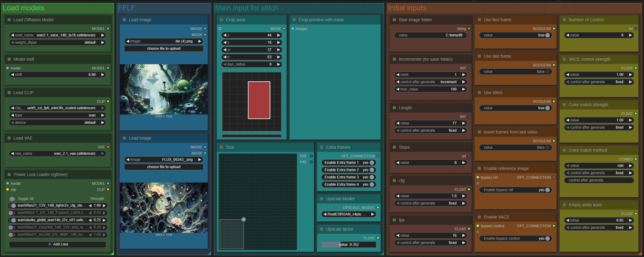This screenshot has height=257, width=644.
Task: Collapse the Upscale Model node
Action: tap(322, 199)
